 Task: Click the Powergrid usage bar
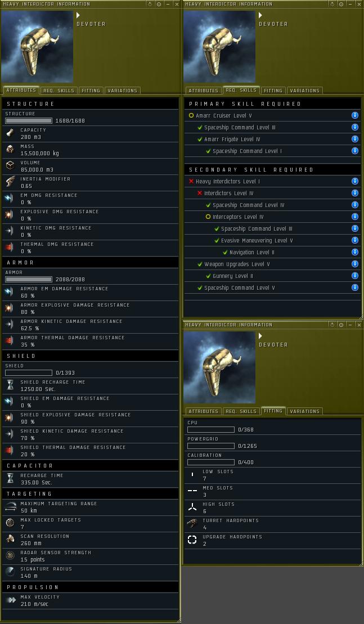click(x=211, y=446)
